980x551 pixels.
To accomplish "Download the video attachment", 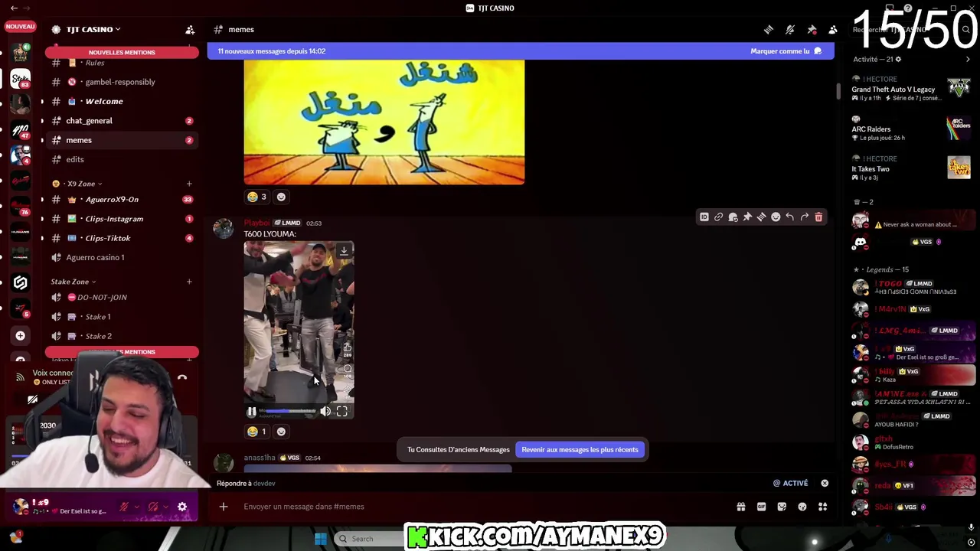I will pyautogui.click(x=344, y=250).
